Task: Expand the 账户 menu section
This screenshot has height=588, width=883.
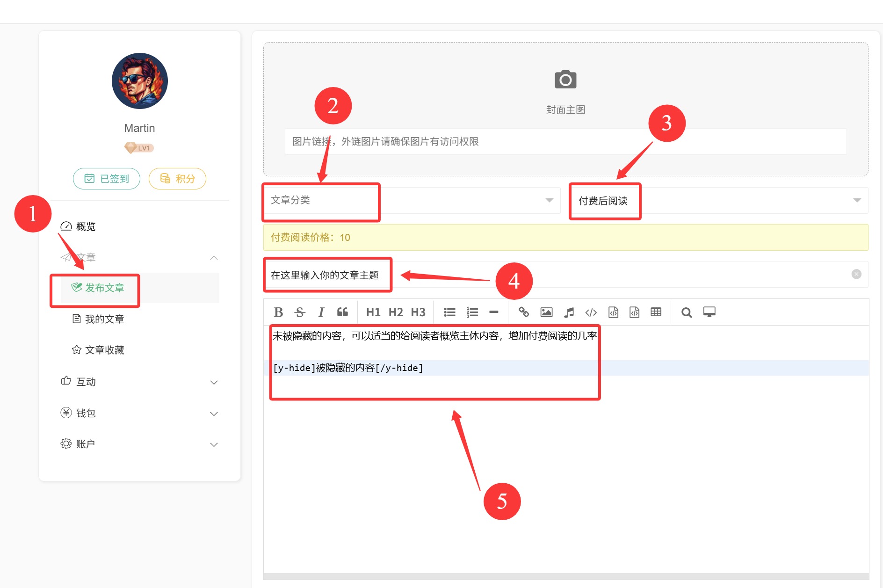Action: coord(139,444)
